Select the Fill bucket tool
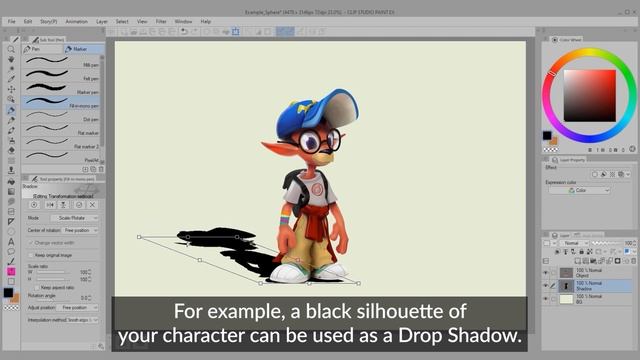Screen dimensions: 640x360 [x=11, y=181]
